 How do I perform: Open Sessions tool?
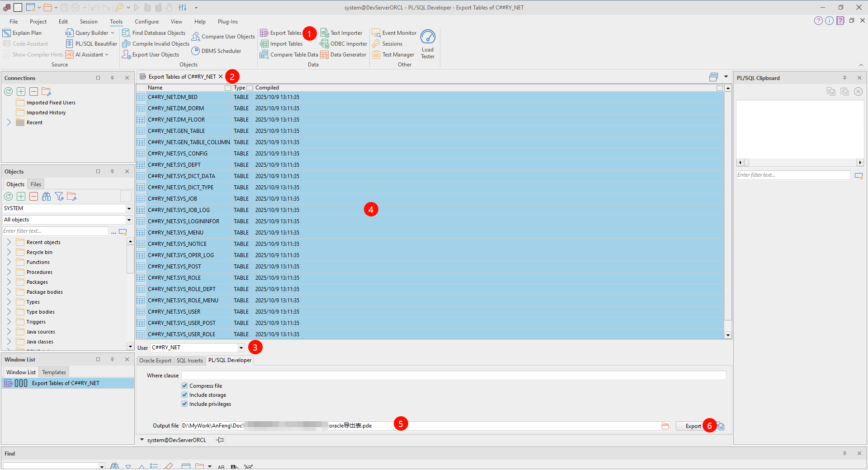point(387,44)
